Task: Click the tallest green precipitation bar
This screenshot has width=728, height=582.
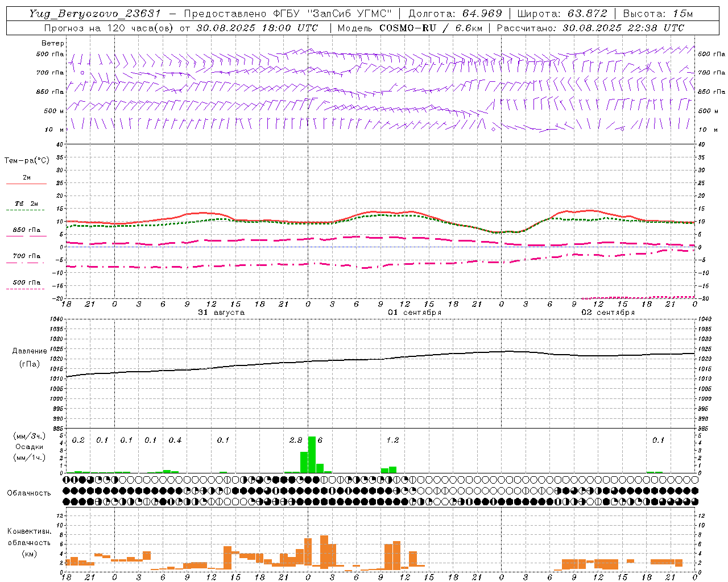Action: pyautogui.click(x=312, y=454)
